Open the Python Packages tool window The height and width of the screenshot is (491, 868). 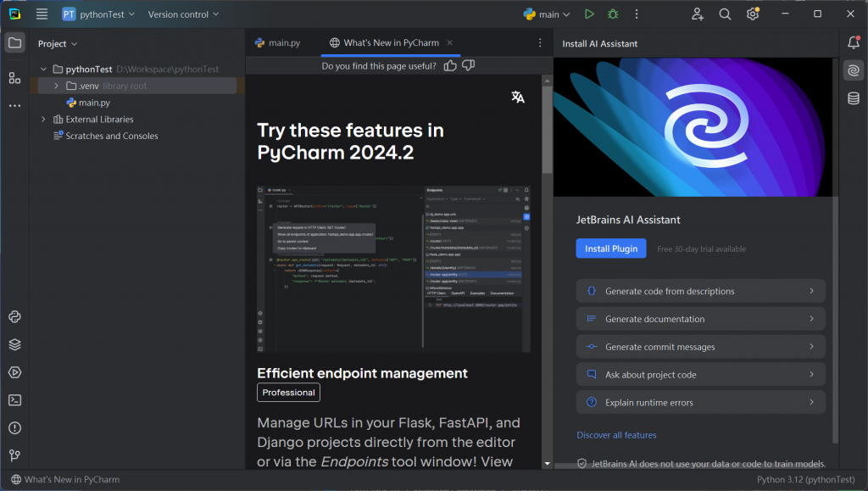click(x=15, y=344)
